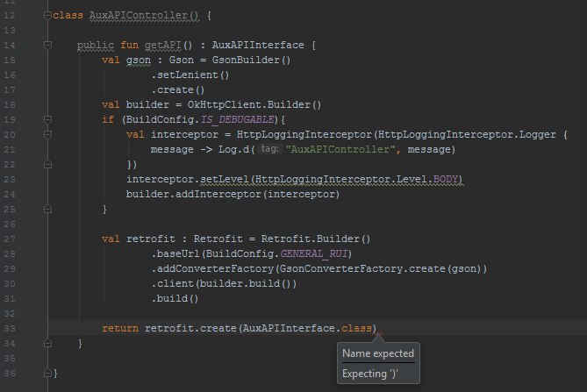Viewport: 587px width, 392px height.
Task: Click line number 27 in the gutter
Action: coord(10,239)
